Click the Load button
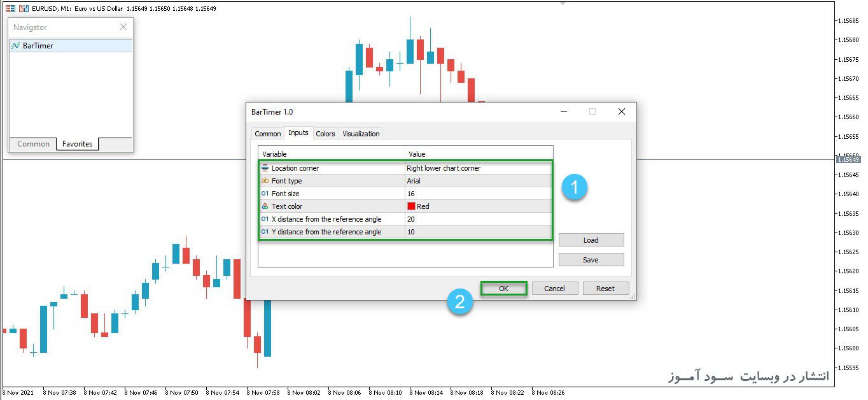The width and height of the screenshot is (868, 400). (591, 240)
